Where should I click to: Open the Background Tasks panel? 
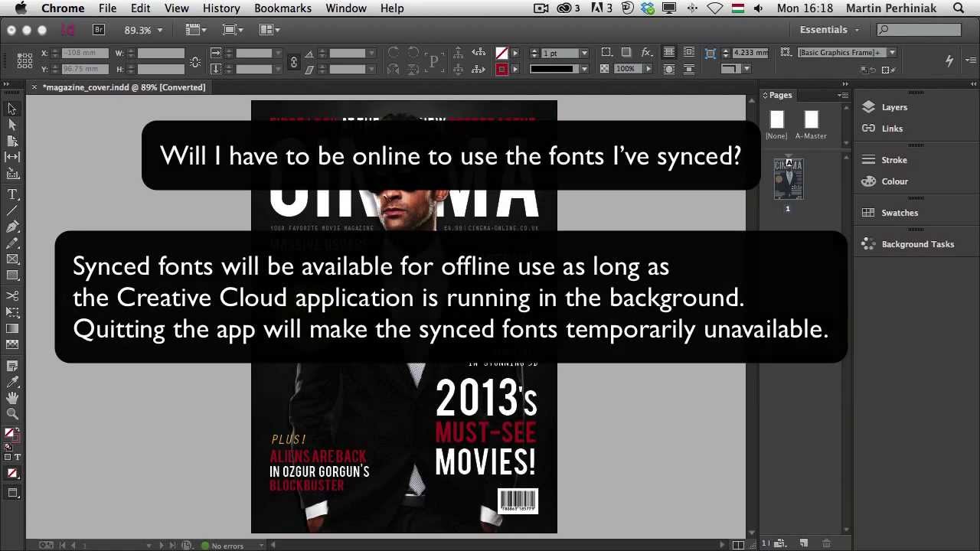pyautogui.click(x=917, y=244)
